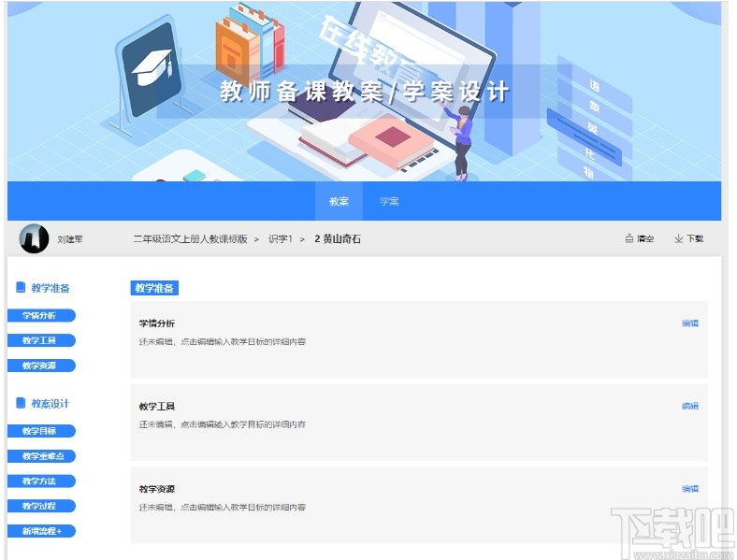Click the blue 教学准备 section label
The height and width of the screenshot is (560, 737).
click(x=154, y=288)
